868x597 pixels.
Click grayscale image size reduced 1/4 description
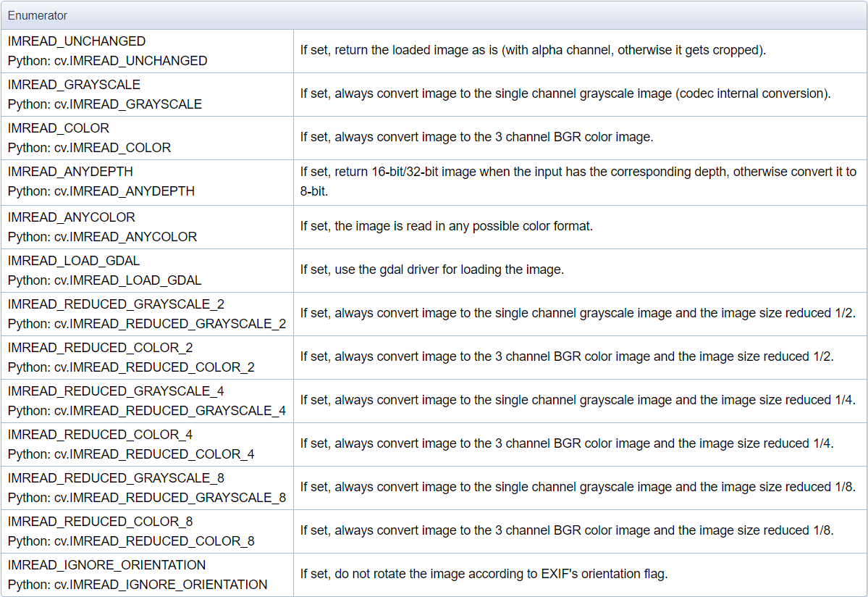tap(578, 401)
